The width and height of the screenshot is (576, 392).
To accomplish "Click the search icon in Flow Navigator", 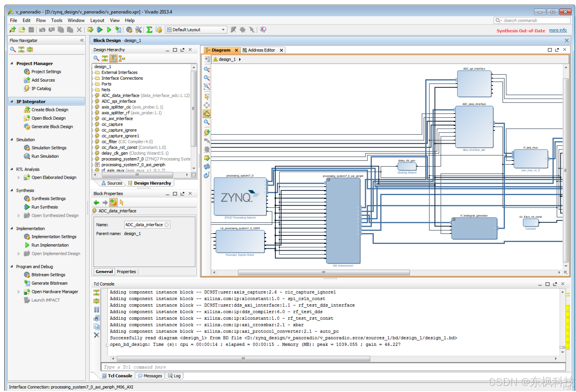I will 13,49.
